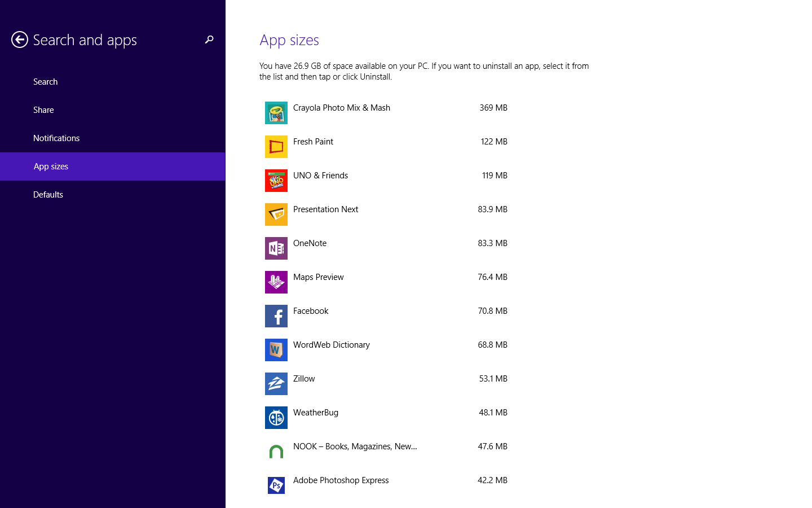Image resolution: width=812 pixels, height=508 pixels.
Task: Click the OneNote app name
Action: tap(310, 243)
